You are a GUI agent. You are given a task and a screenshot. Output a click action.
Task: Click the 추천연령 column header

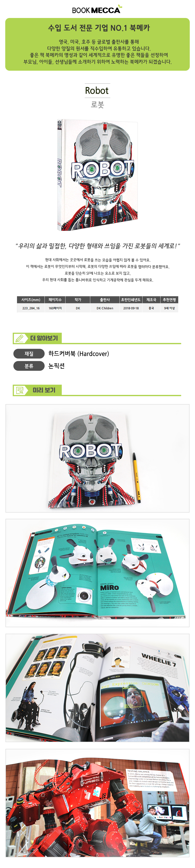(169, 299)
